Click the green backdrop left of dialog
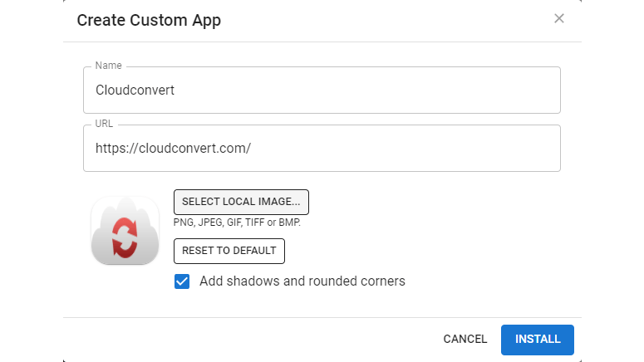The image size is (644, 362). (x=31, y=181)
